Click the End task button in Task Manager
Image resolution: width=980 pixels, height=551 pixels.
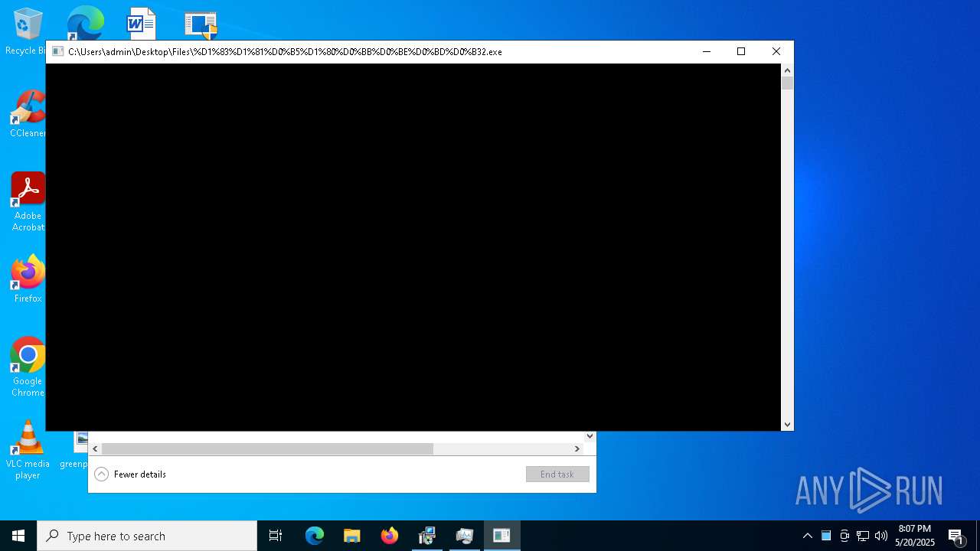pyautogui.click(x=557, y=474)
